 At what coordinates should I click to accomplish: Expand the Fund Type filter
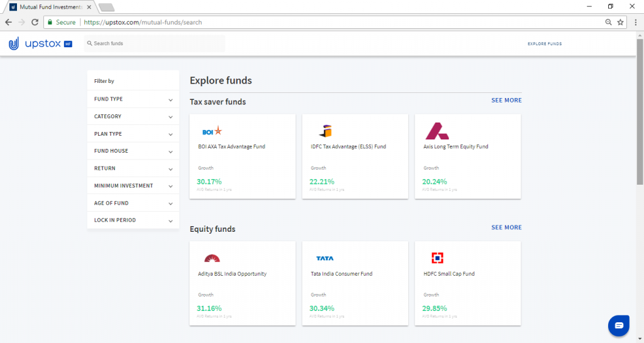(133, 99)
